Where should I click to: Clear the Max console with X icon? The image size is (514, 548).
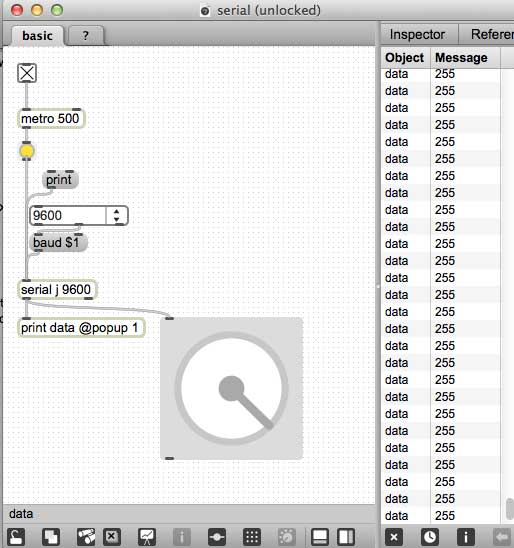(x=394, y=536)
